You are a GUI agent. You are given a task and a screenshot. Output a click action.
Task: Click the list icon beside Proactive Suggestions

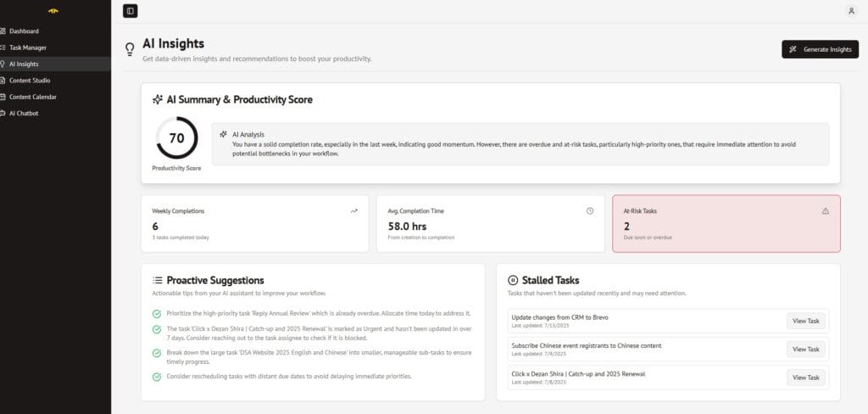coord(158,280)
